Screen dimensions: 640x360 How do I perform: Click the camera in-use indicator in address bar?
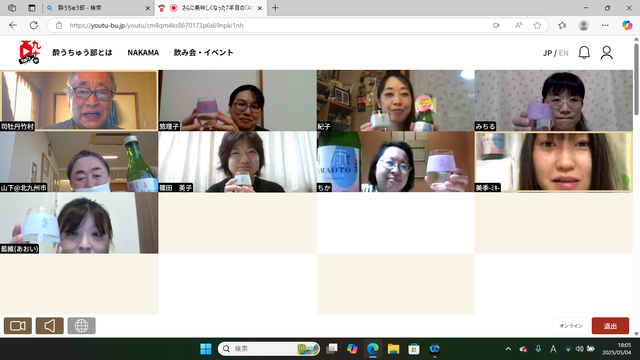pos(496,25)
